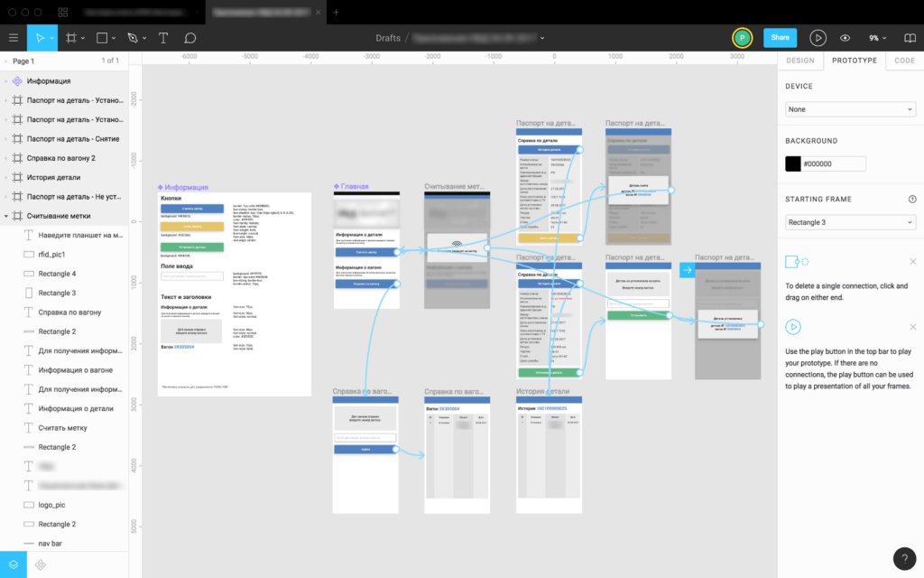This screenshot has height=578, width=924.
Task: Switch to the Prototype tab
Action: point(854,61)
